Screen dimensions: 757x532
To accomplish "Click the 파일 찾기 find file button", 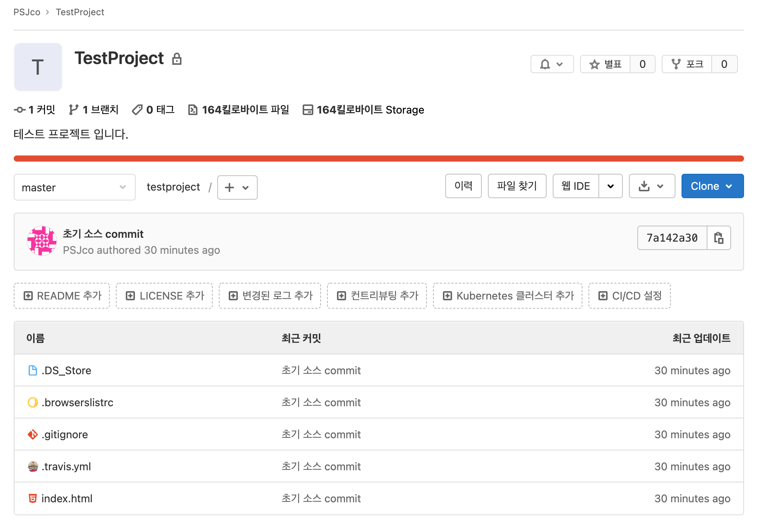I will point(517,186).
